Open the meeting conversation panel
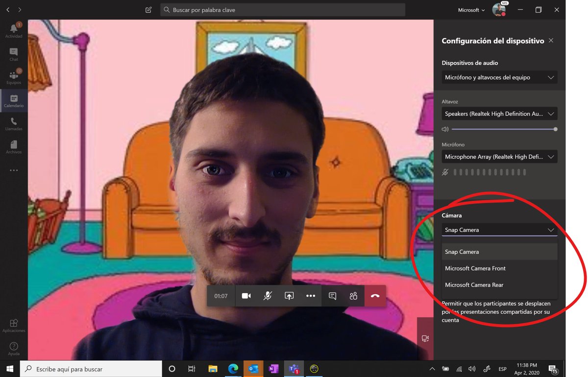 click(x=332, y=296)
